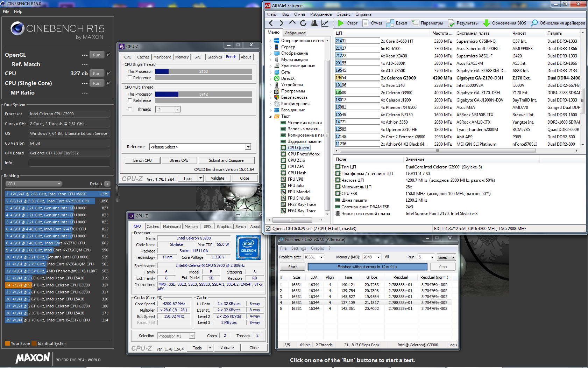The image size is (588, 368).
Task: Open the Mainboard tab in top CPU-Z window
Action: tap(162, 57)
